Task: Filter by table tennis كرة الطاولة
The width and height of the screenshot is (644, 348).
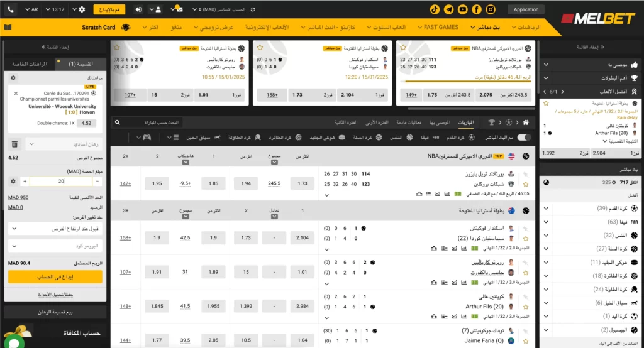Action: [x=245, y=138]
